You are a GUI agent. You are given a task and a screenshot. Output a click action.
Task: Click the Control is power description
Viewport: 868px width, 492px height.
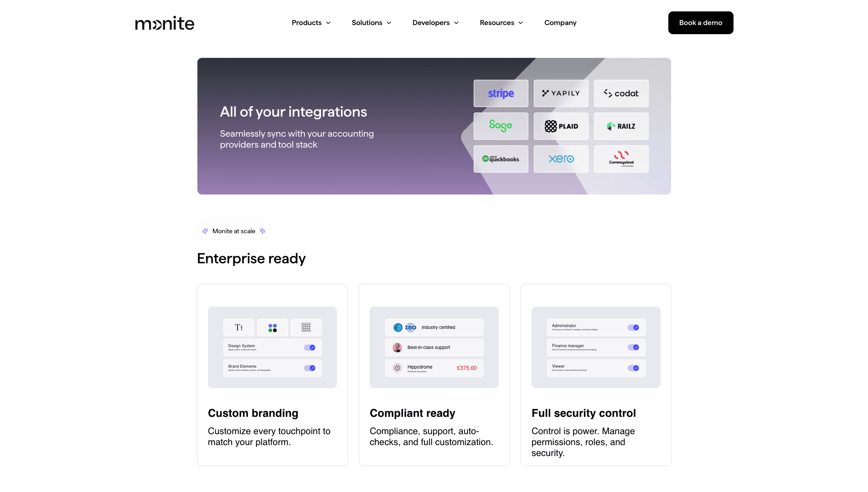[x=583, y=442]
